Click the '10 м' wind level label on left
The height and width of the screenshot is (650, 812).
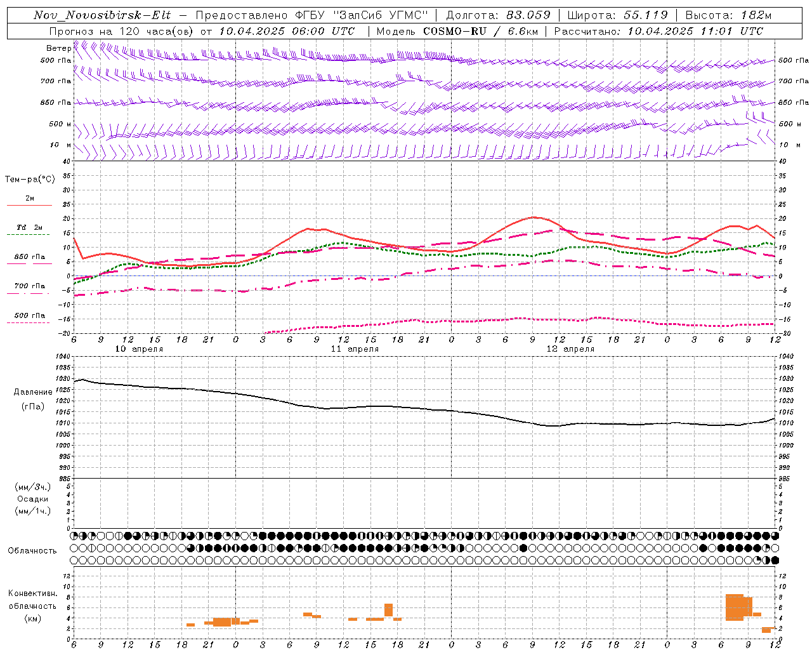61,145
